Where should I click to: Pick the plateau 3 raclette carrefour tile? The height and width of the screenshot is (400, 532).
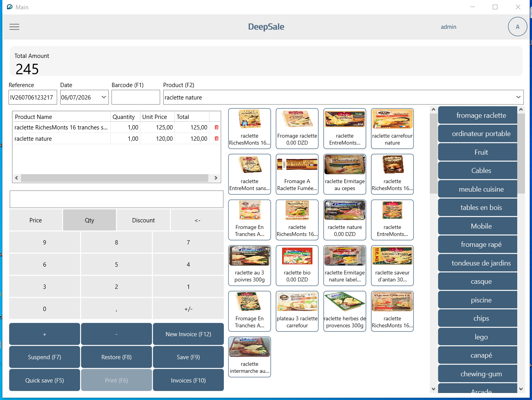tap(297, 311)
